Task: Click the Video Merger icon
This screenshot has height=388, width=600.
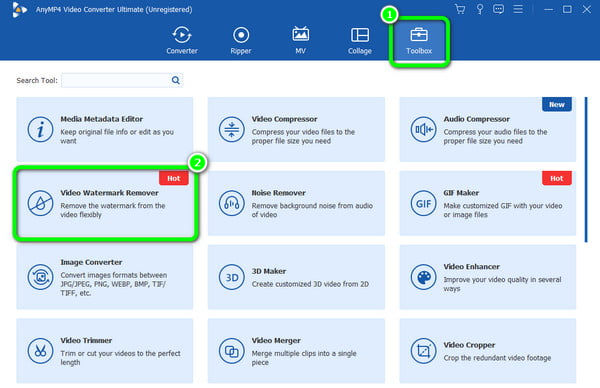Action: click(x=232, y=351)
